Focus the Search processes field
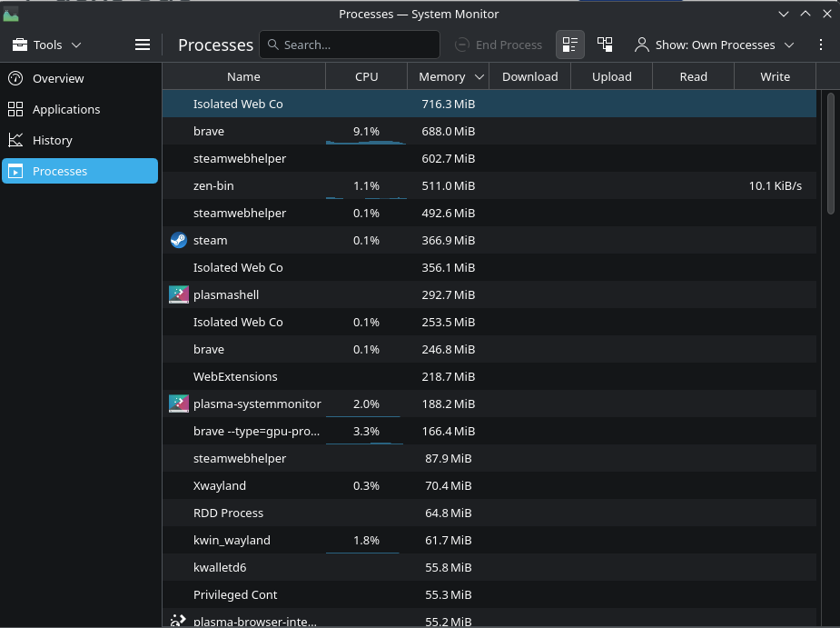Image resolution: width=840 pixels, height=628 pixels. (350, 45)
